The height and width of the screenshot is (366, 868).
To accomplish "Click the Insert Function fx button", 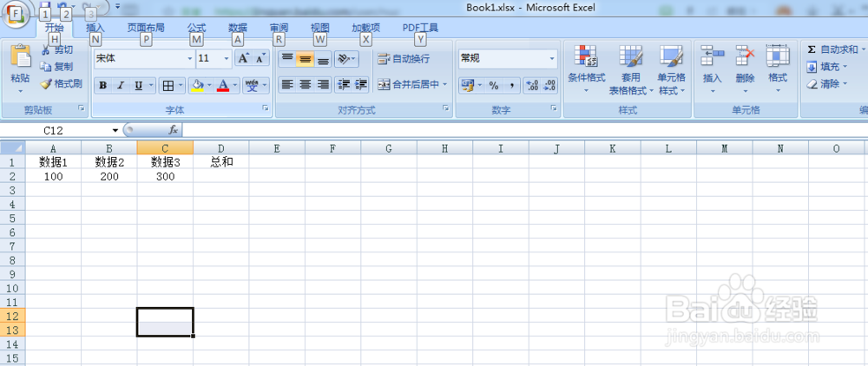I will [174, 130].
